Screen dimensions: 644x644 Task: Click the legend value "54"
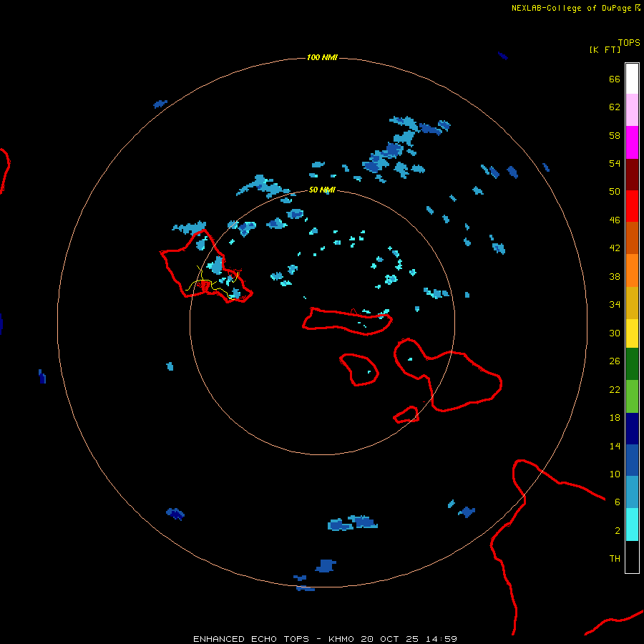pos(615,163)
